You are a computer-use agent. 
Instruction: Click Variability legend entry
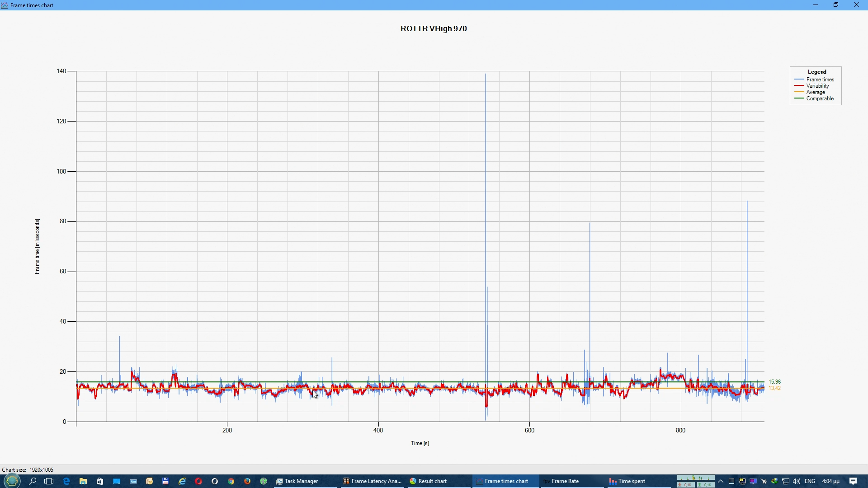812,86
